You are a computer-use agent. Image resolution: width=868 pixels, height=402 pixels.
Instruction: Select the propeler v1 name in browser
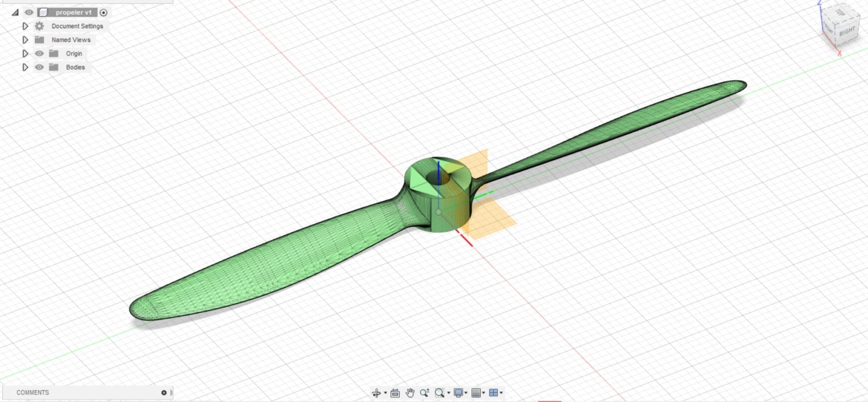(x=73, y=12)
